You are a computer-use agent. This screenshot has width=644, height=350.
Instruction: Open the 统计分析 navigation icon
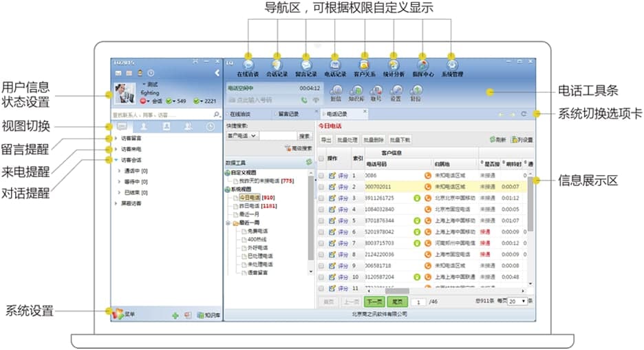pyautogui.click(x=394, y=65)
